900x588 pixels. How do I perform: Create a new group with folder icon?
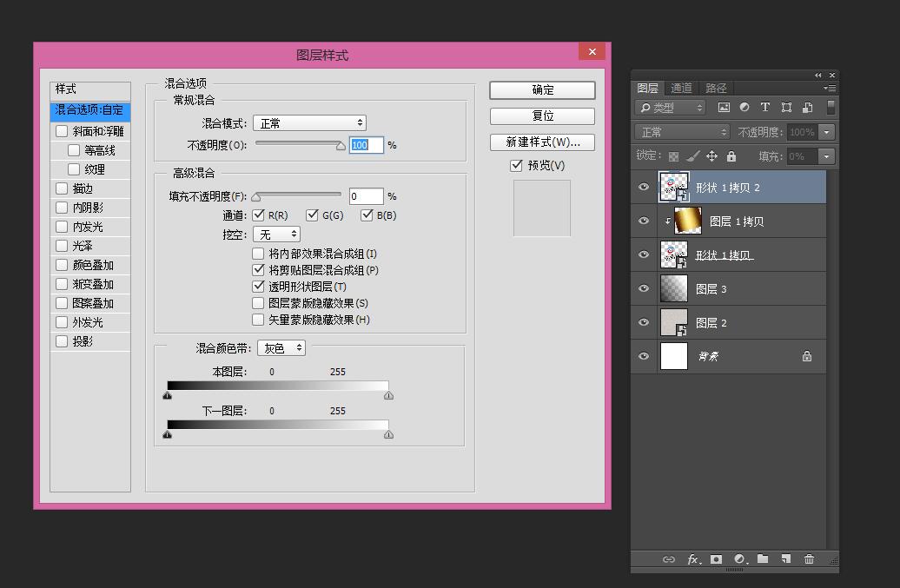[x=763, y=559]
